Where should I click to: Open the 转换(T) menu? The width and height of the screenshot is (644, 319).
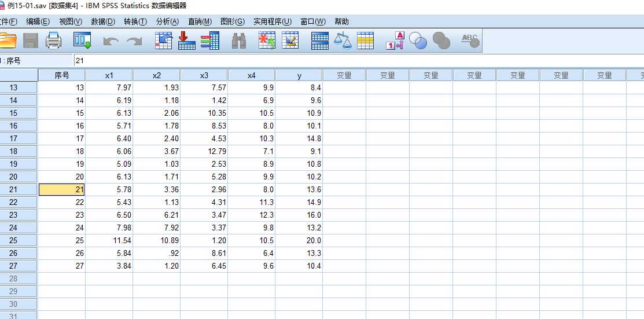coord(135,22)
